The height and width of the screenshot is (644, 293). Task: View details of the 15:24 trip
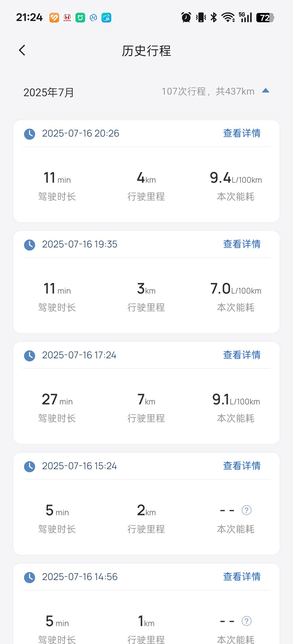click(241, 466)
